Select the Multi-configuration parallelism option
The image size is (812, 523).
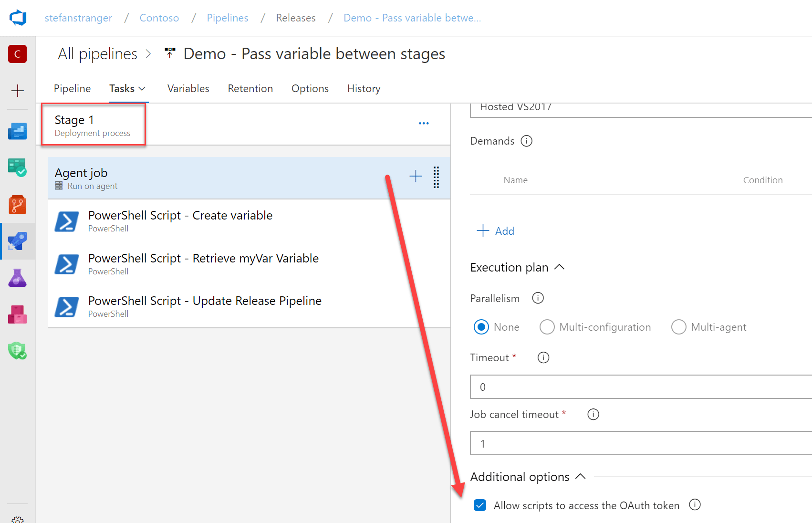[547, 327]
